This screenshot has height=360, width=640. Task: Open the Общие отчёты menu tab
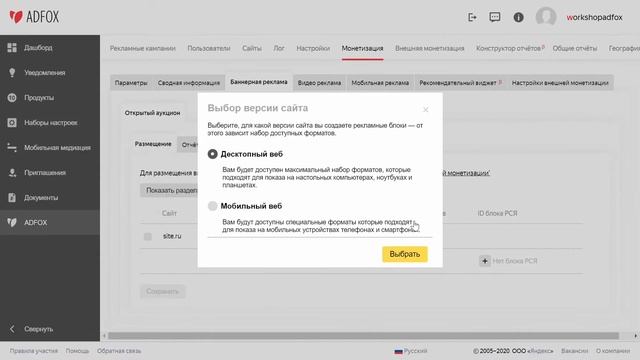tap(575, 48)
